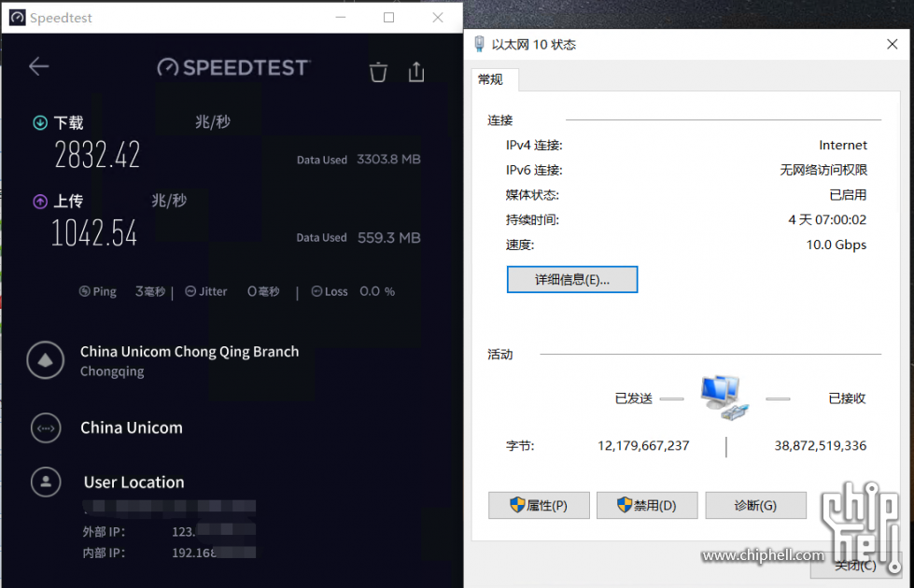
Task: Open the 常规 tab
Action: 490,79
